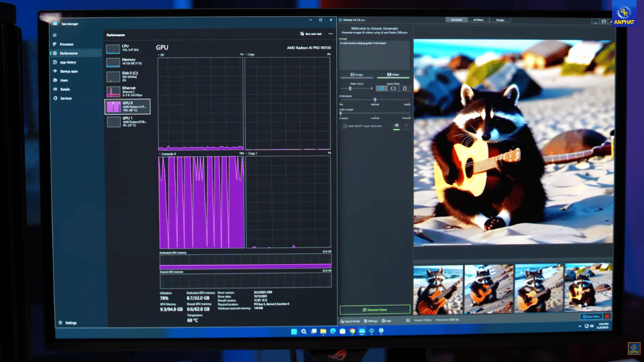
Task: Open Task Manager Settings at the bottom left
Action: [x=67, y=322]
